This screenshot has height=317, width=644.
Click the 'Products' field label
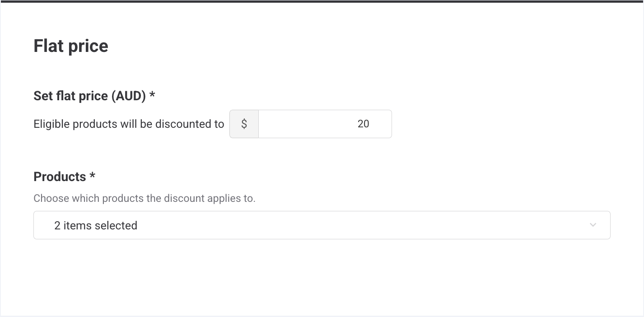pyautogui.click(x=60, y=177)
